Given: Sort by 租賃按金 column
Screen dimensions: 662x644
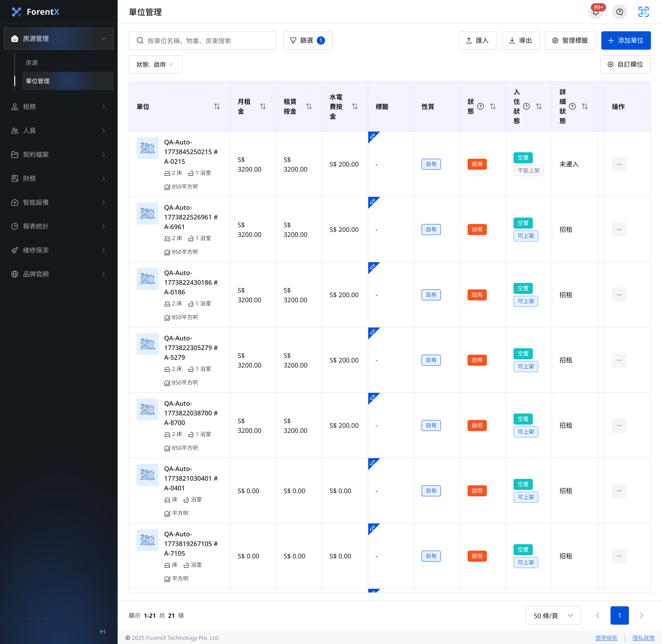Looking at the screenshot, I should (309, 106).
